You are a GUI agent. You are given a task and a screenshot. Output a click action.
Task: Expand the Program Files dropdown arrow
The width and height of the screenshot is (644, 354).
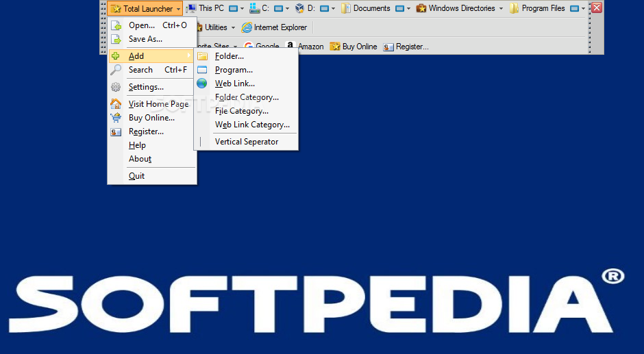(583, 9)
